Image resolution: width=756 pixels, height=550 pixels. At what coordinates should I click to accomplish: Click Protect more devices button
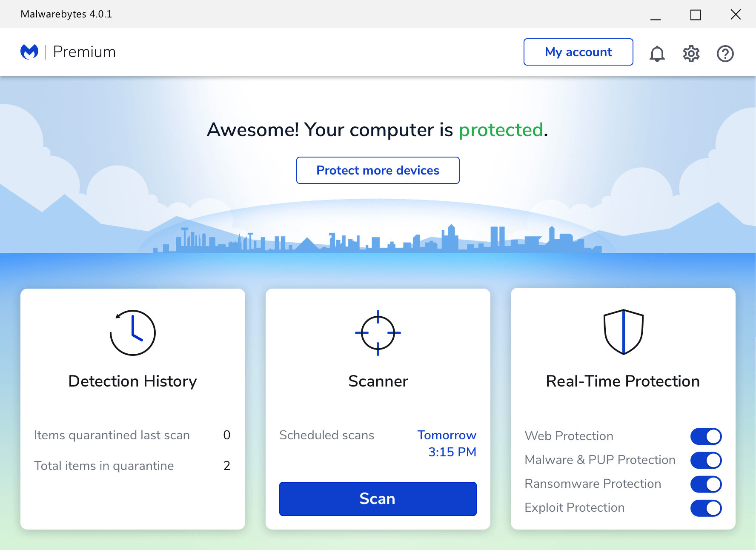click(x=378, y=170)
